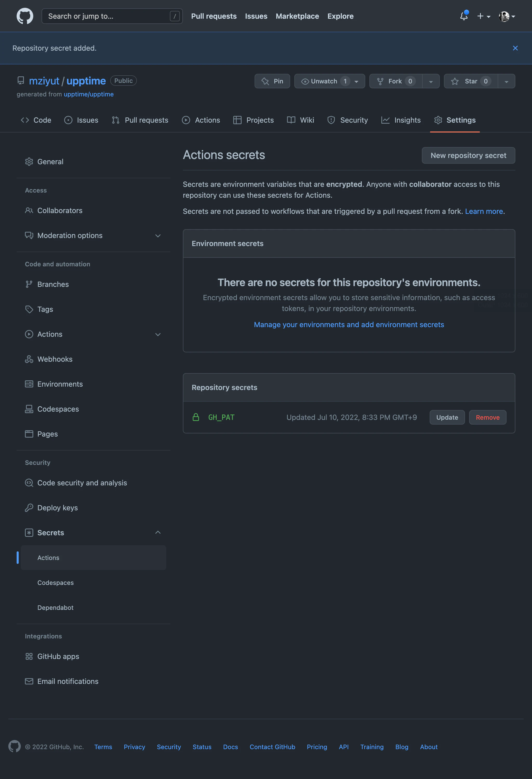
Task: Star the repository
Action: 471,81
